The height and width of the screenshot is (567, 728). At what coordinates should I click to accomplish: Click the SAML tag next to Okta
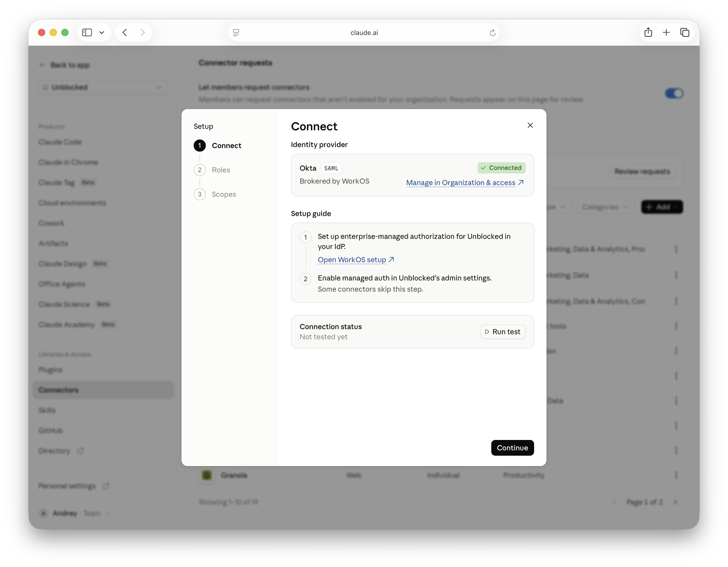pyautogui.click(x=331, y=168)
